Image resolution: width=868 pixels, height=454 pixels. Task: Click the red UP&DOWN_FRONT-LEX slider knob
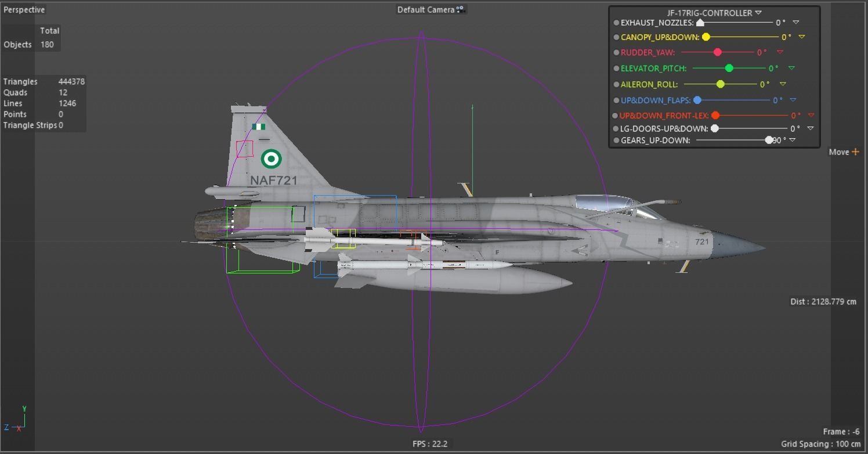(x=715, y=116)
